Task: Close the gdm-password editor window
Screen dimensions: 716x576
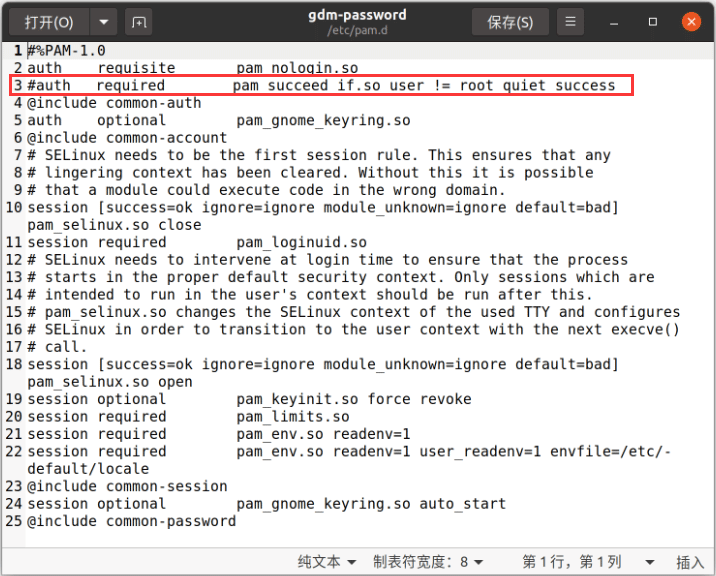Action: point(690,21)
